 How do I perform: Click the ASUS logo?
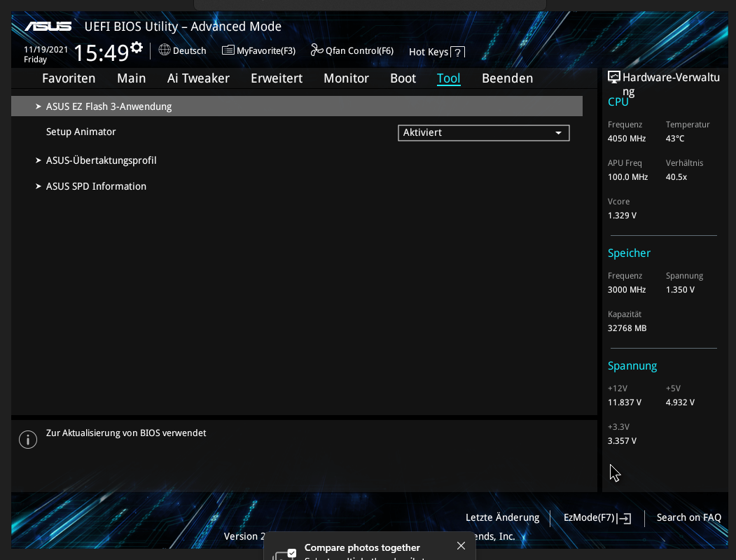coord(48,27)
